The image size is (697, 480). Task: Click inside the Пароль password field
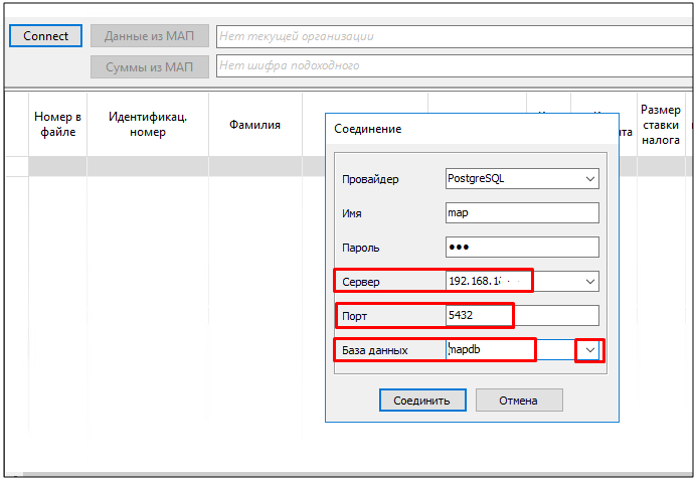[521, 247]
